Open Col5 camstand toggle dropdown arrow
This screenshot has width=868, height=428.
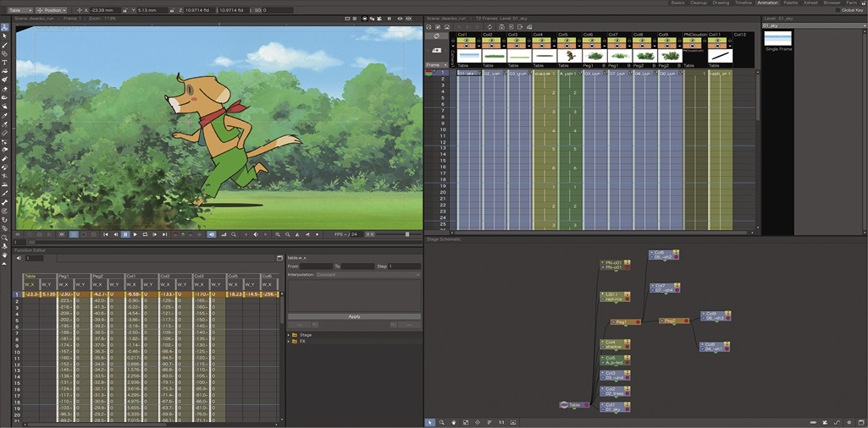(x=580, y=47)
